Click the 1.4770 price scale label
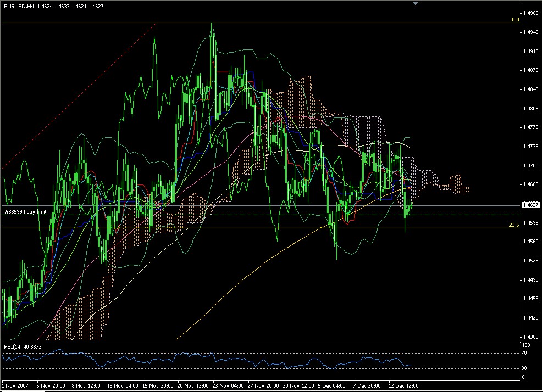543x392 pixels. click(x=530, y=127)
